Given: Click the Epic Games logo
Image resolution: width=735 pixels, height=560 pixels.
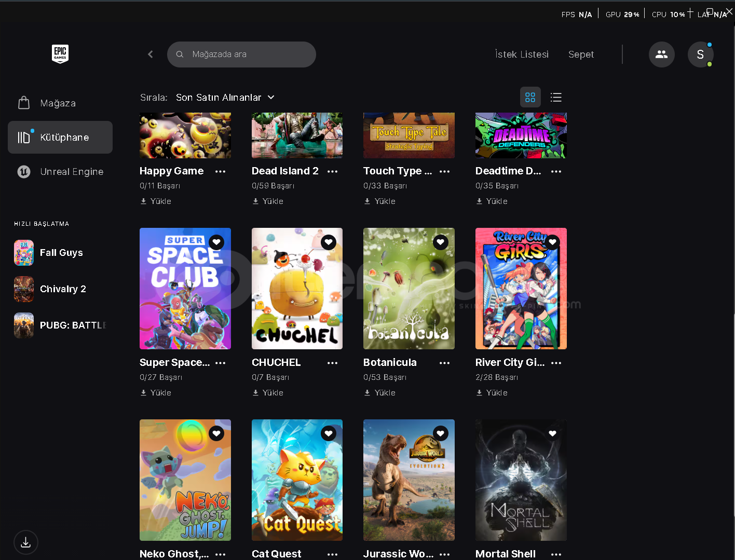Looking at the screenshot, I should pyautogui.click(x=60, y=54).
